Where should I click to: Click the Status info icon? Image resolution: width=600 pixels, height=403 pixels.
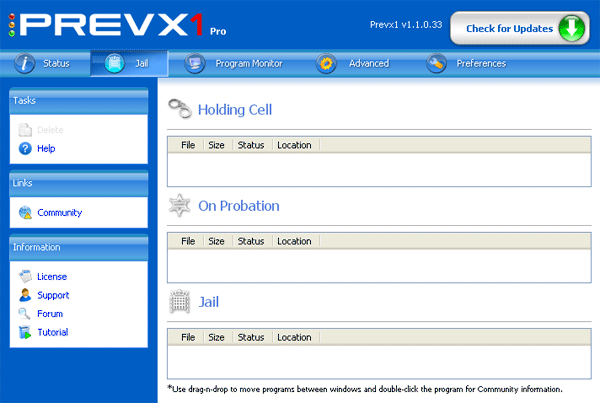[24, 63]
